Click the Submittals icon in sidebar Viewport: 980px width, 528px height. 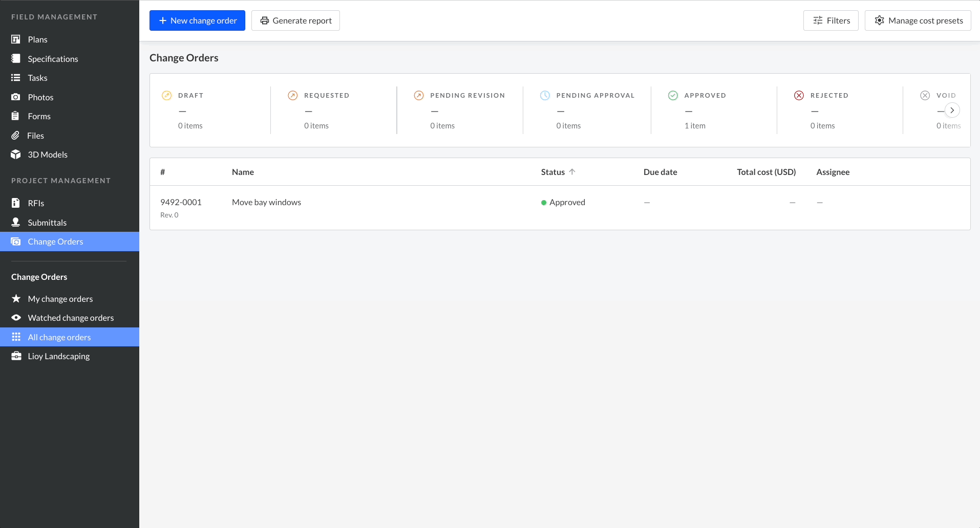(16, 223)
